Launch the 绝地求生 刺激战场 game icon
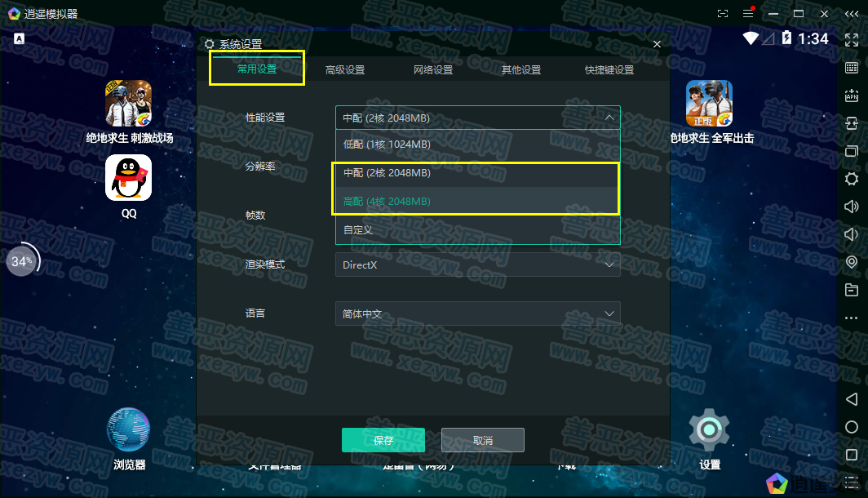Viewport: 868px width, 498px height. point(129,104)
